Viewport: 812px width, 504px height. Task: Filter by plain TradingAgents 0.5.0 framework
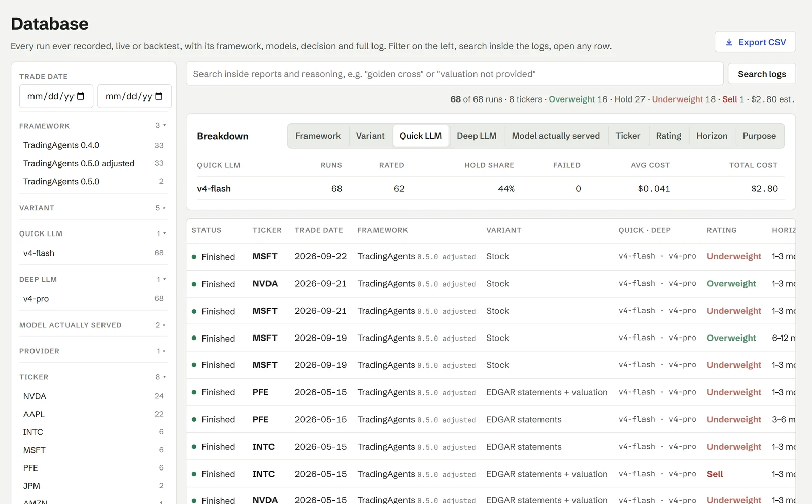(x=93, y=181)
